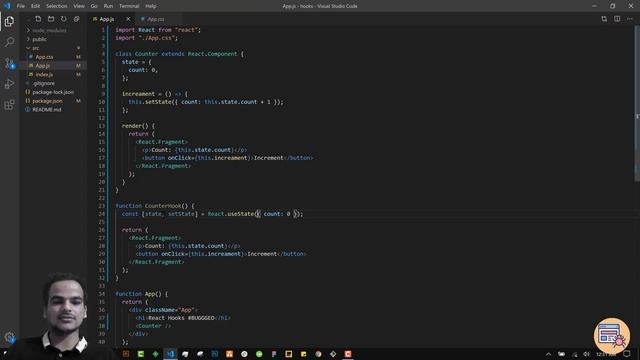
Task: Open the Source Control view
Action: 9,63
